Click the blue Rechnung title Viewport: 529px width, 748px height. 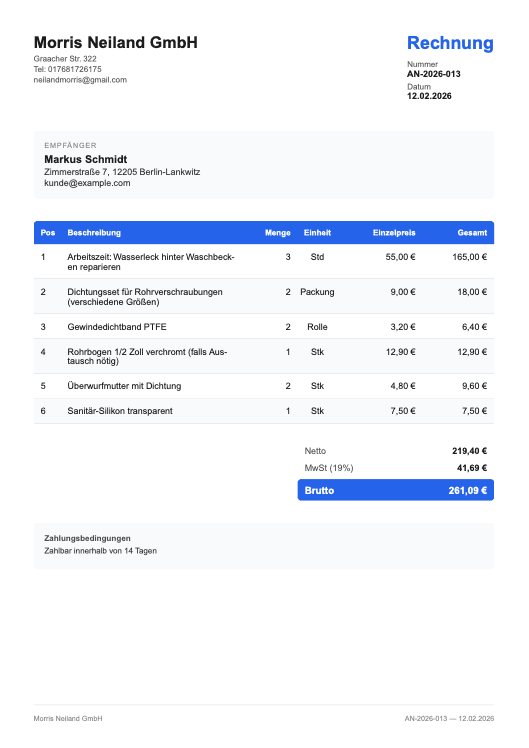pyautogui.click(x=450, y=43)
